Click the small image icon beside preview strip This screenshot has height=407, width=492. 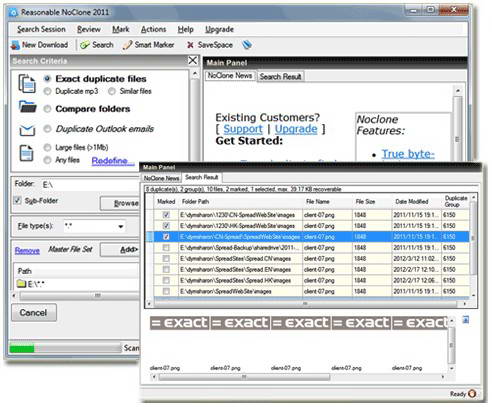(x=466, y=320)
